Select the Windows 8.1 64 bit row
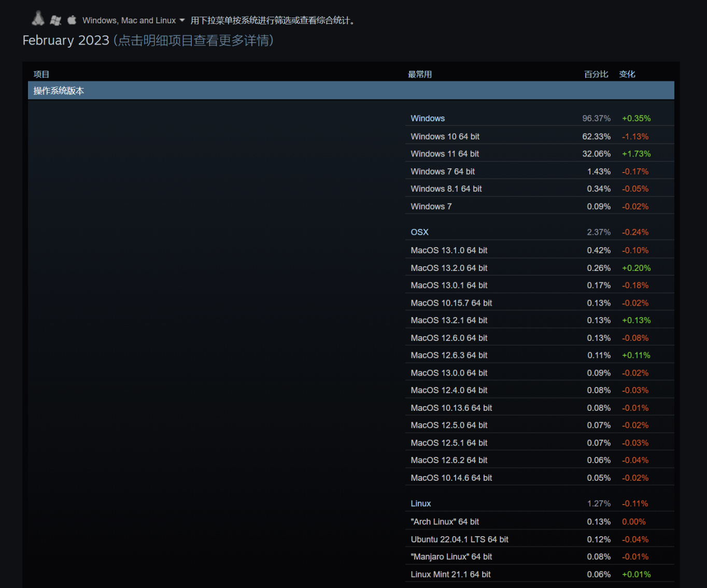 coord(540,189)
